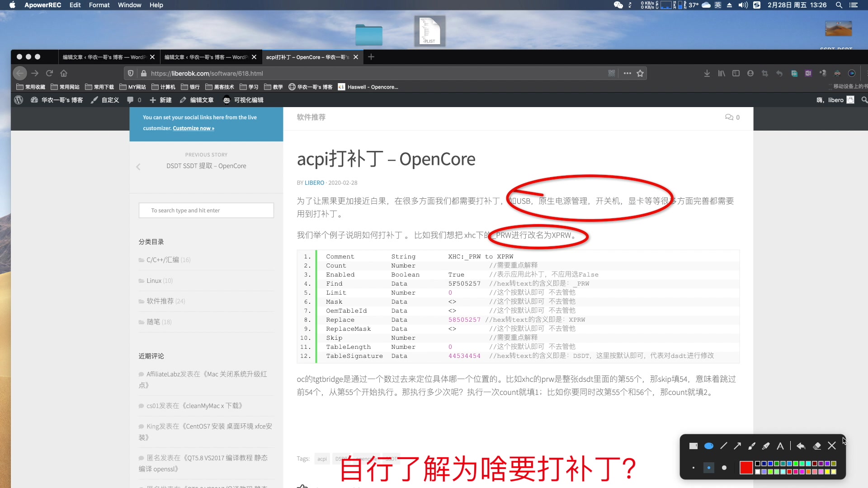Select the rectangle drawing tool
The image size is (868, 488).
pyautogui.click(x=693, y=446)
